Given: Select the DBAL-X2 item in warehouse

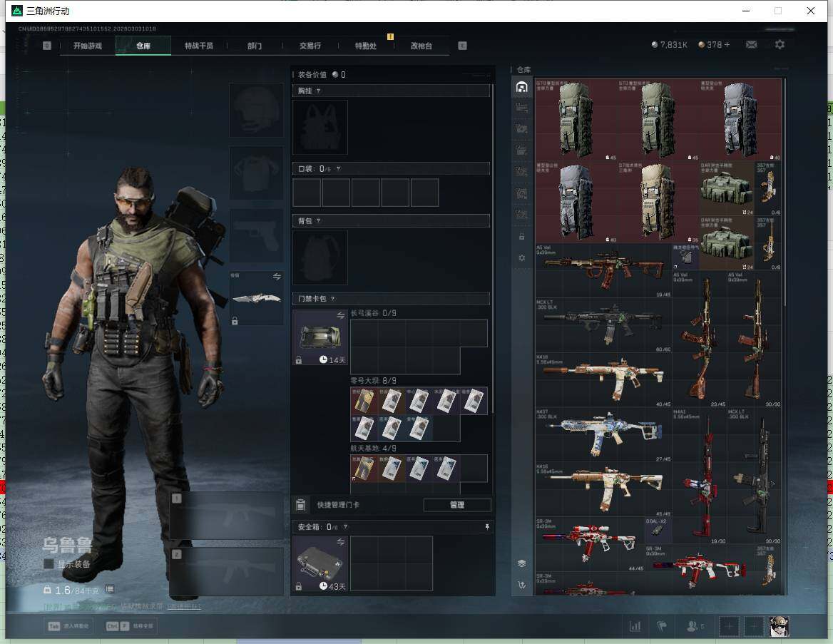Looking at the screenshot, I should [x=658, y=531].
